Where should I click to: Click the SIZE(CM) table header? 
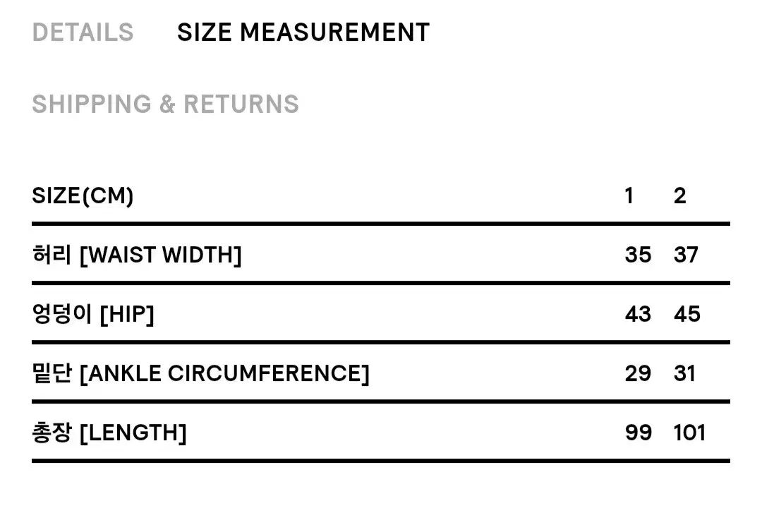(x=83, y=196)
